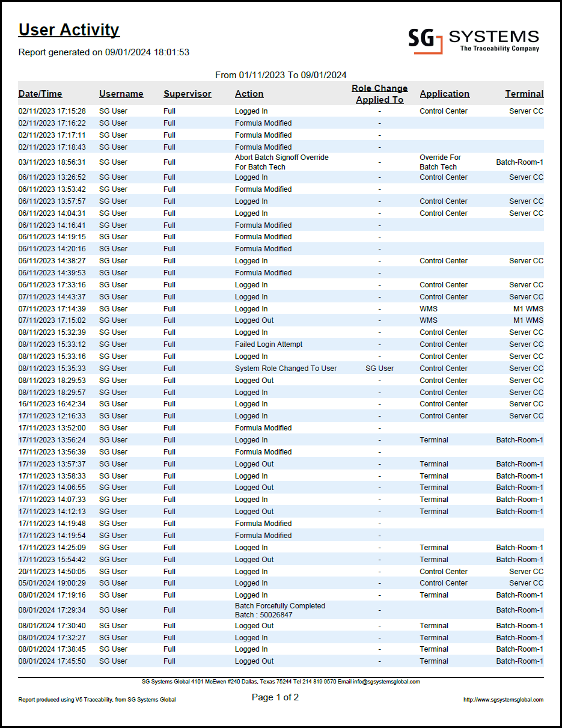
Task: Select the Role Change Applied To header
Action: point(379,94)
